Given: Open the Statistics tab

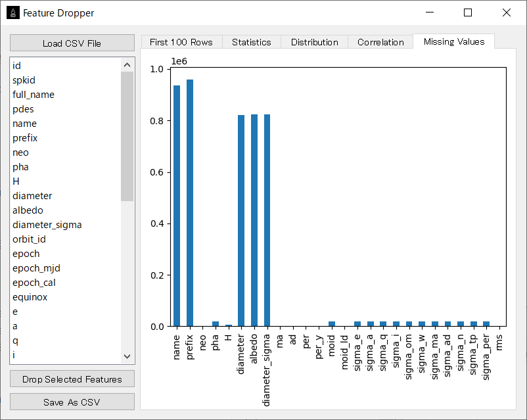Looking at the screenshot, I should point(252,42).
